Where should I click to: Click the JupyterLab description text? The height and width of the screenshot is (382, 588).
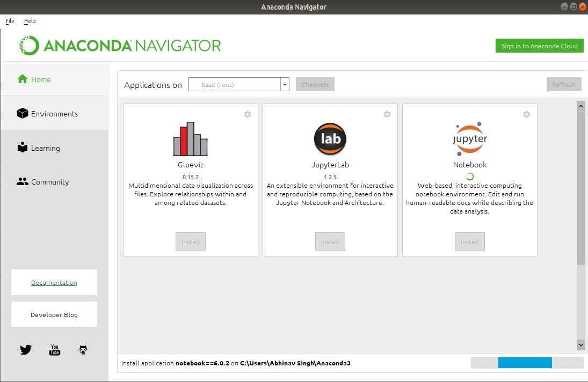(330, 194)
